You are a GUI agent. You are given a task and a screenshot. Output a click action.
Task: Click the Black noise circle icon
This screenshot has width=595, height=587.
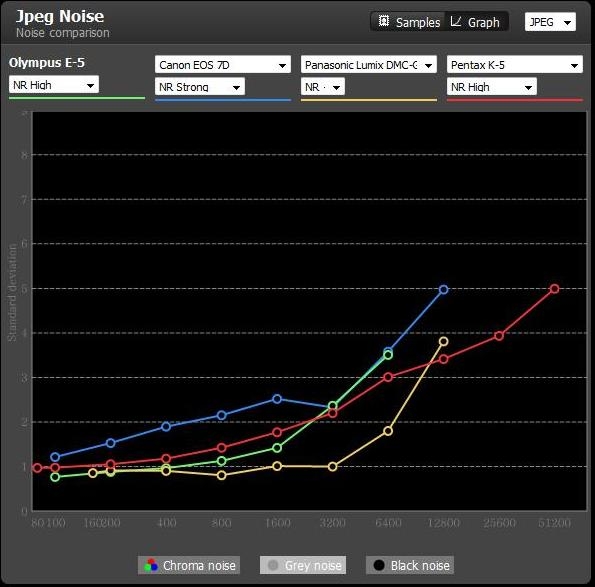tap(379, 565)
